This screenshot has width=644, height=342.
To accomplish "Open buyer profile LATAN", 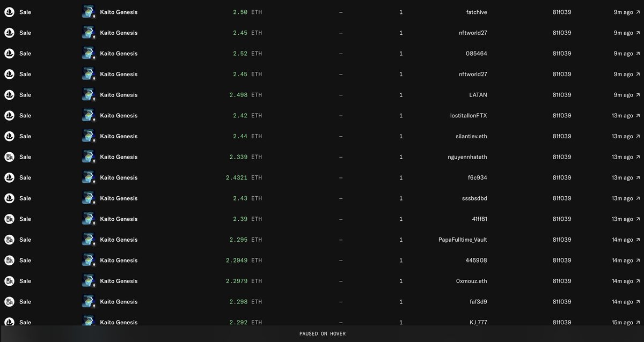I will [478, 95].
